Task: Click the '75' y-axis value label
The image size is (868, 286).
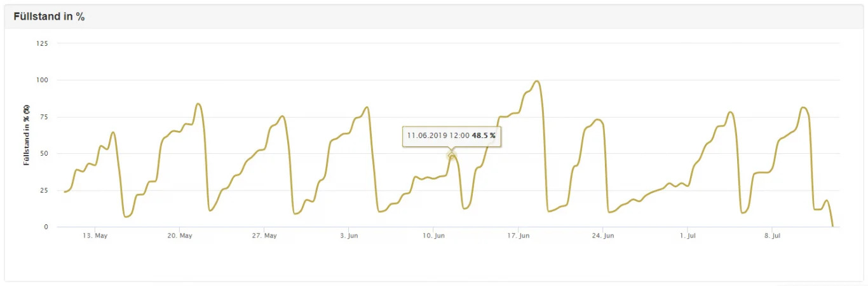Action: [44, 117]
